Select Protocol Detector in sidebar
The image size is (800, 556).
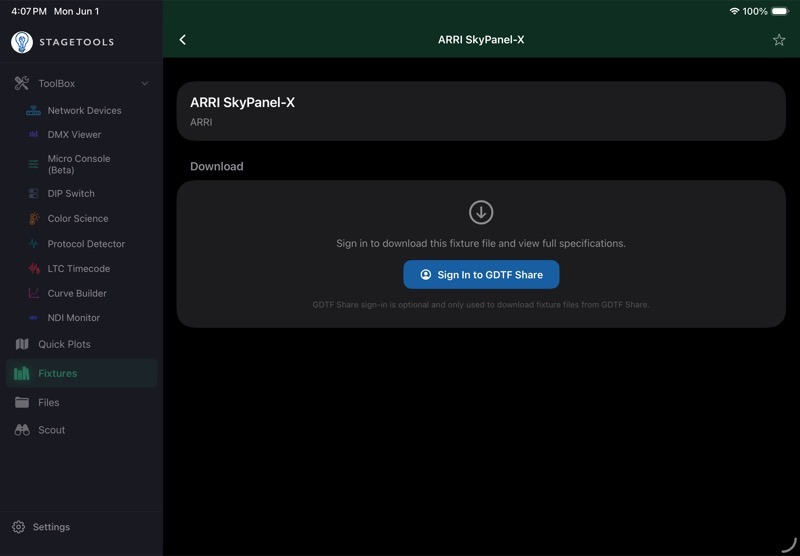click(86, 244)
